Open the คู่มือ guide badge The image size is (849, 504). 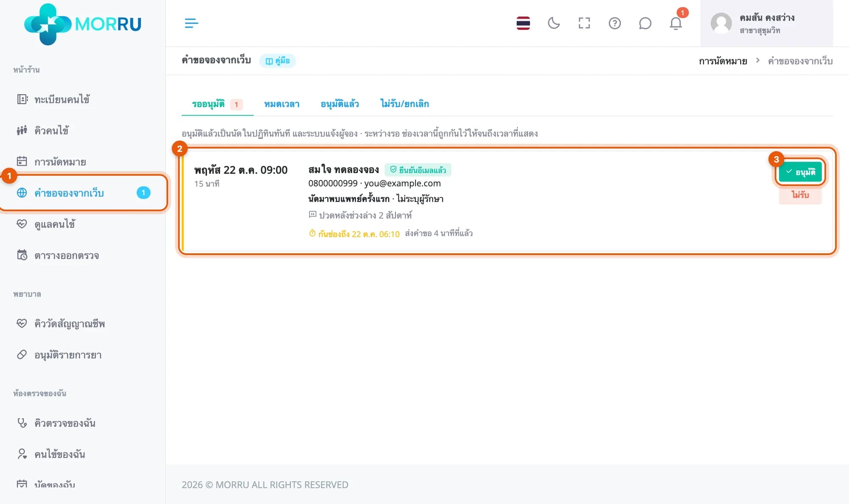point(278,61)
